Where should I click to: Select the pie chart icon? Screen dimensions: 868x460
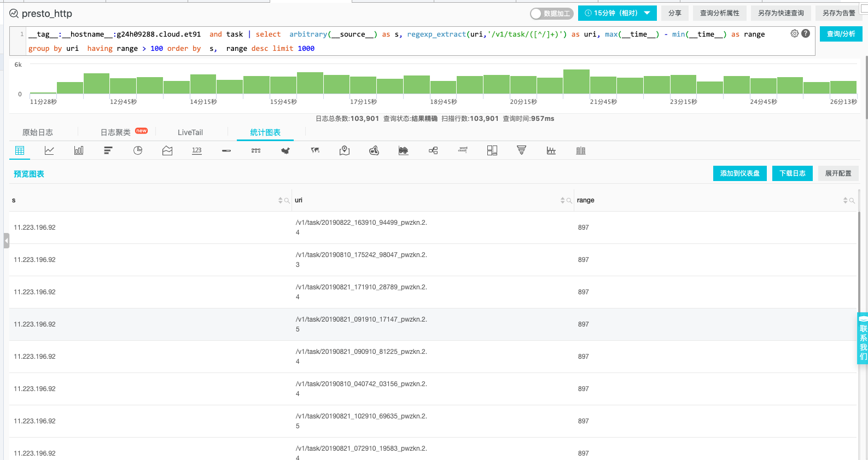click(138, 150)
